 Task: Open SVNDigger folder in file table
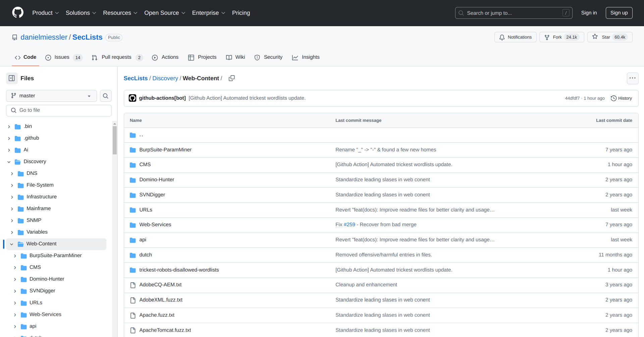click(x=152, y=195)
